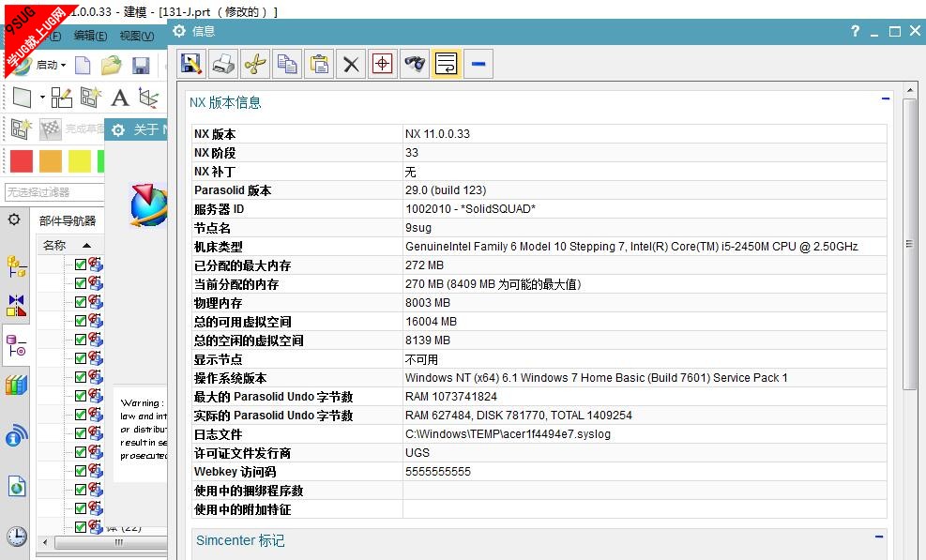This screenshot has height=560, width=926.
Task: Select the Parasolid 版本 row label
Action: pos(233,190)
